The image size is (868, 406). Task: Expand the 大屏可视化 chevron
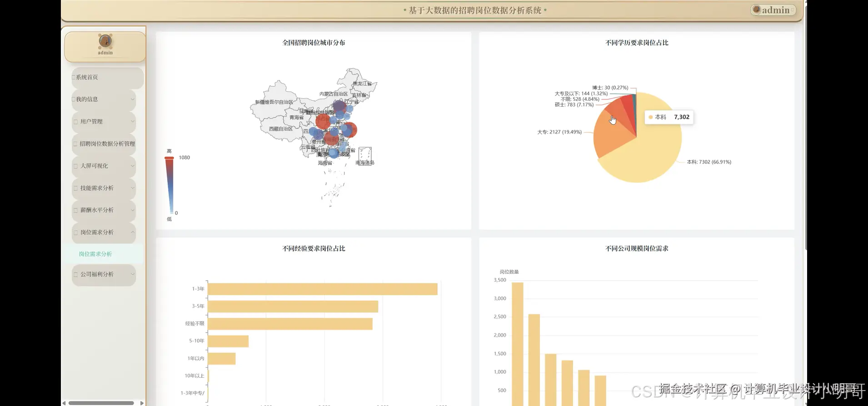point(133,166)
